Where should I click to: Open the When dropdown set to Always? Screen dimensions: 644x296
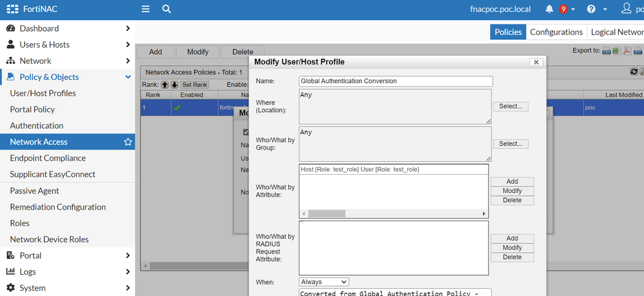coord(324,282)
